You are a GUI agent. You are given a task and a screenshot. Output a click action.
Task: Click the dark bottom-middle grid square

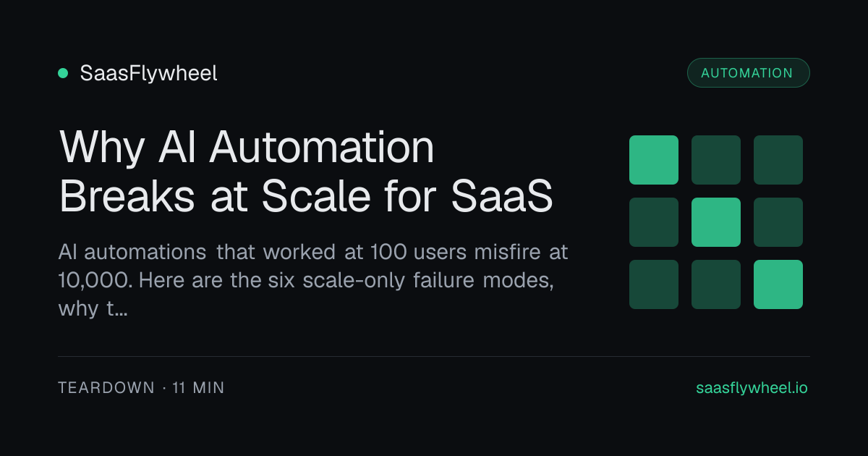(716, 284)
